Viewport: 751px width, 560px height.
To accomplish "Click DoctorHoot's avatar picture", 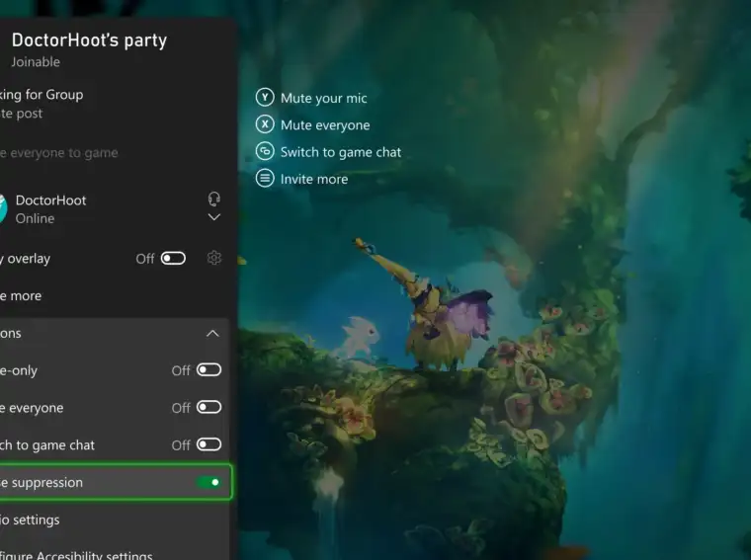I will tap(3, 208).
